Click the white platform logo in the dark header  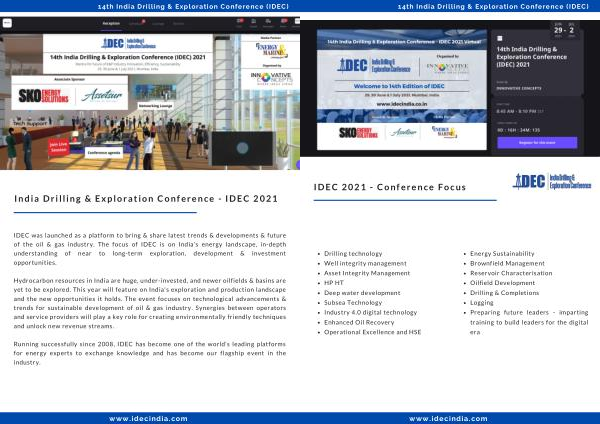(x=7, y=23)
